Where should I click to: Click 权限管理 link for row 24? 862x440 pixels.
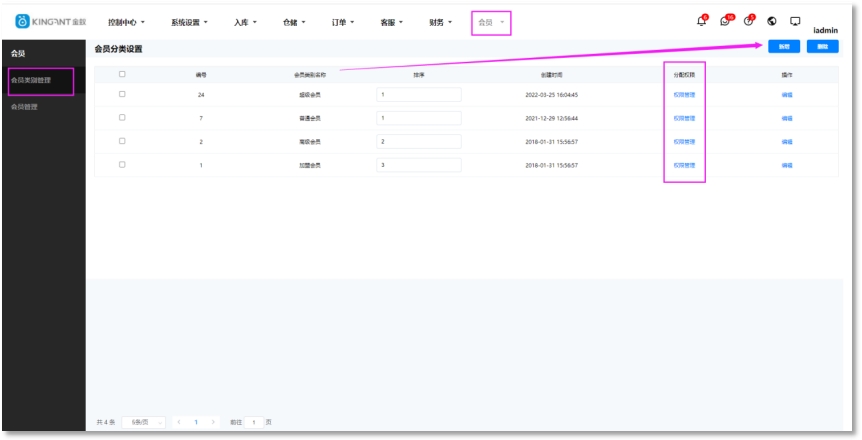pyautogui.click(x=684, y=95)
